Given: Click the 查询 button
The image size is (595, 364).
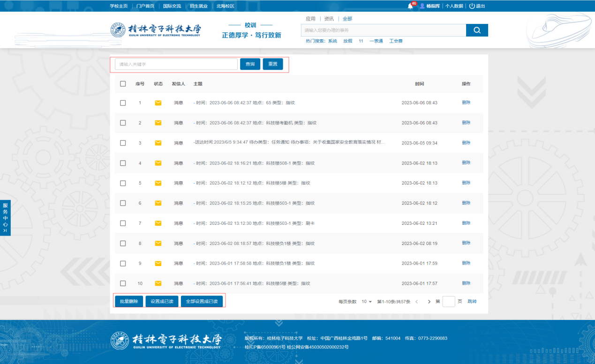Looking at the screenshot, I should coord(250,64).
